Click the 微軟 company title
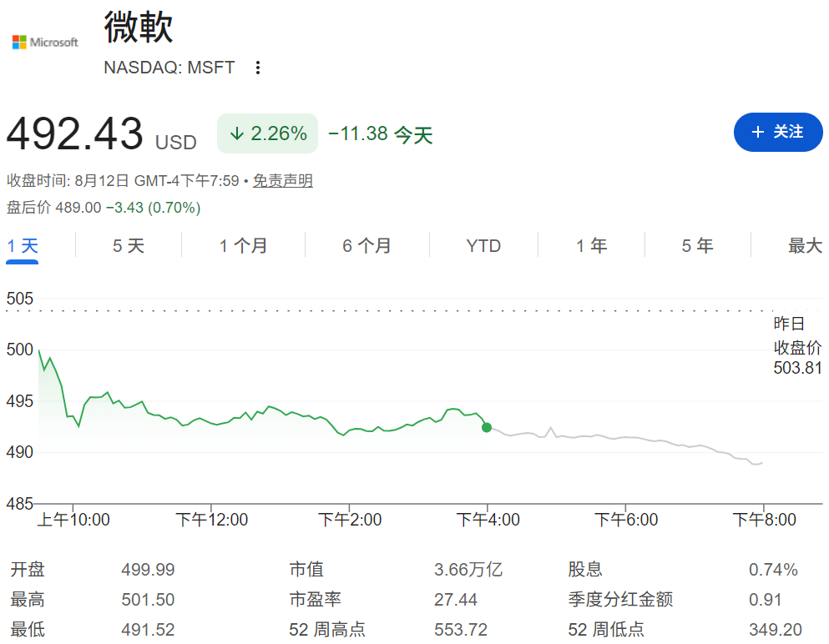The width and height of the screenshot is (829, 644). pyautogui.click(x=139, y=27)
